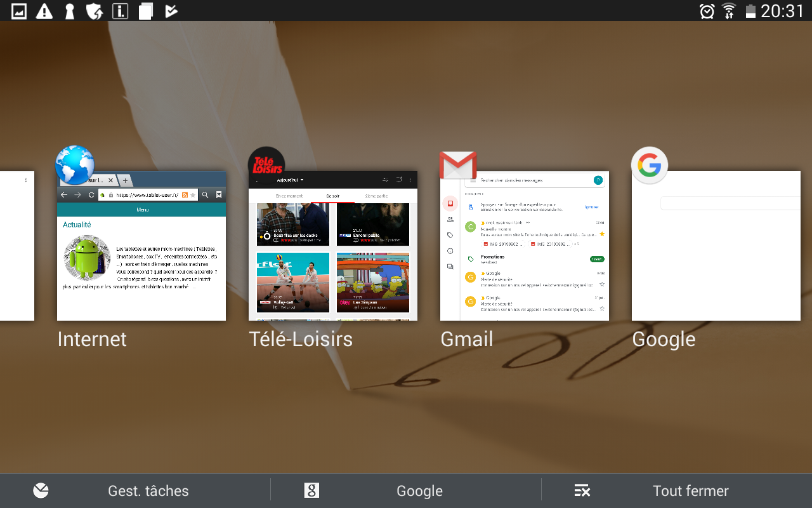Open the Les Simpson program tile
The width and height of the screenshot is (812, 508).
coord(373,282)
